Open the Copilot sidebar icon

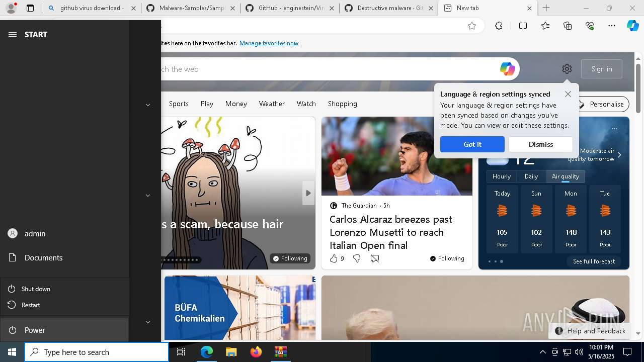[x=632, y=26]
